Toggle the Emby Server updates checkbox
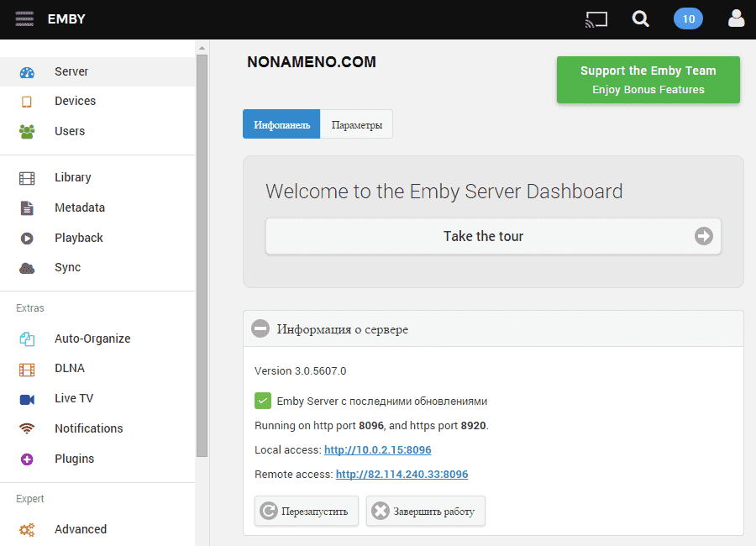Viewport: 756px width, 546px height. 263,401
